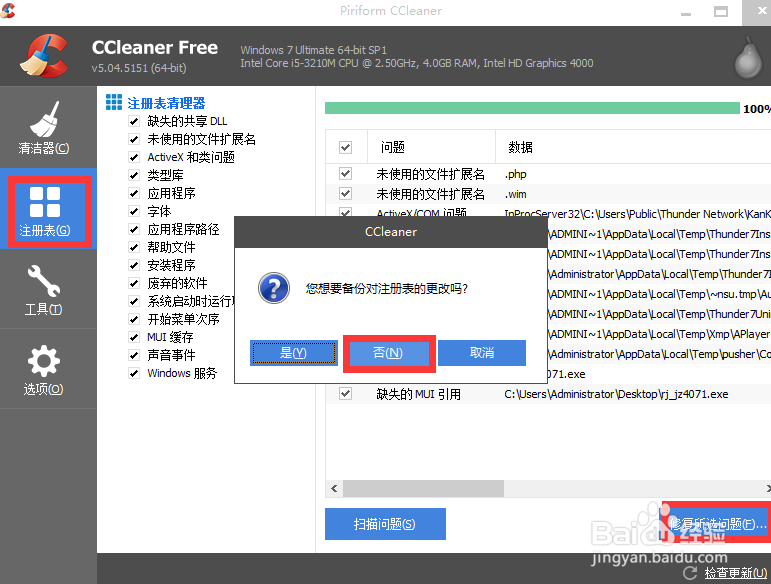Toggle the 声音事件 checkbox
Image resolution: width=771 pixels, height=584 pixels.
[134, 355]
